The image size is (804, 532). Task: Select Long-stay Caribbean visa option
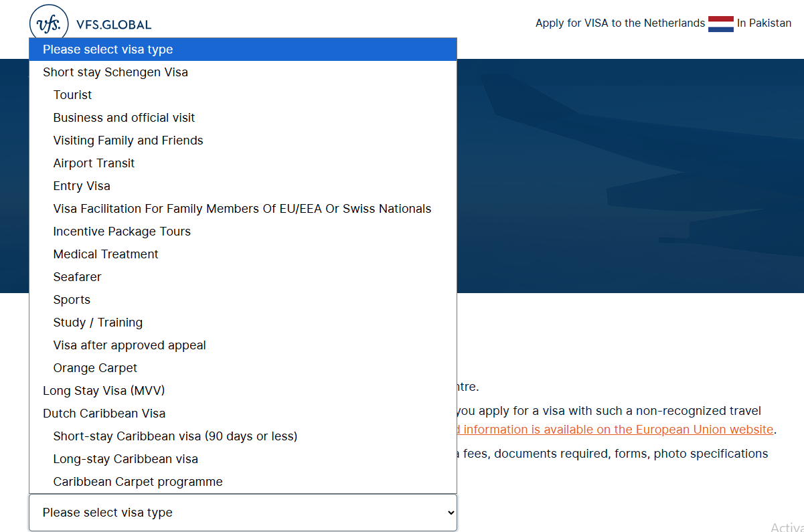pos(243,459)
